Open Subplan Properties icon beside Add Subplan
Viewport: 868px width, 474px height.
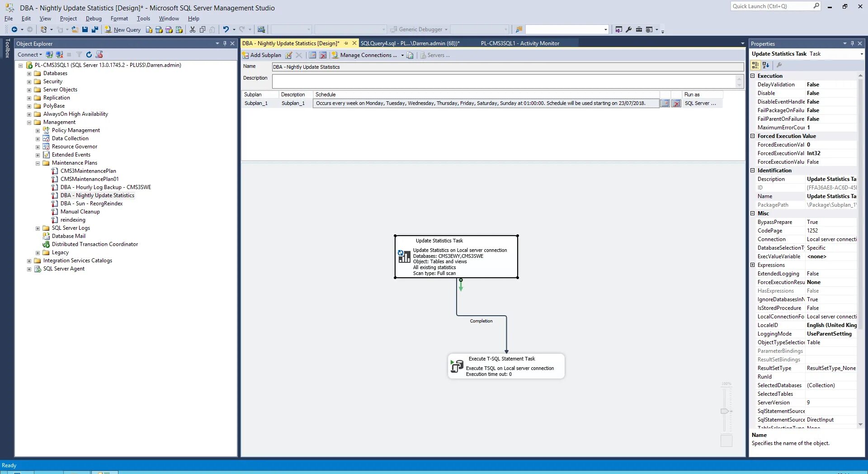[289, 55]
